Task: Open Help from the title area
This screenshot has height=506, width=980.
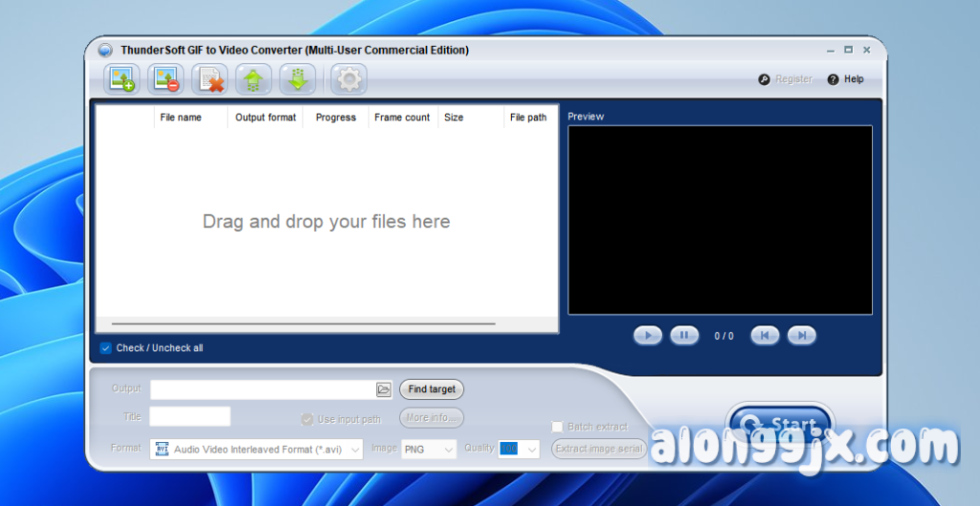Action: 846,79
